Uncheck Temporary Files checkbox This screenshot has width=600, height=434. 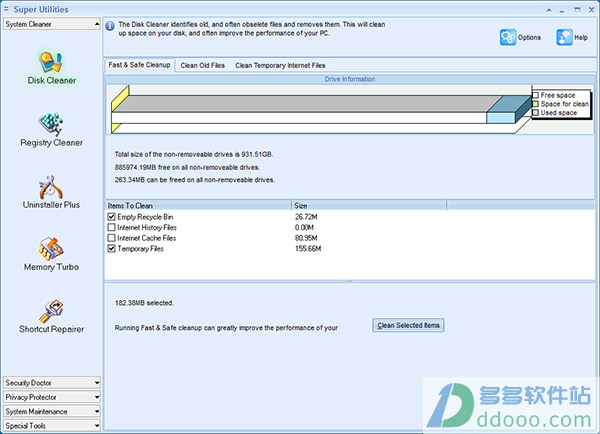pos(111,249)
